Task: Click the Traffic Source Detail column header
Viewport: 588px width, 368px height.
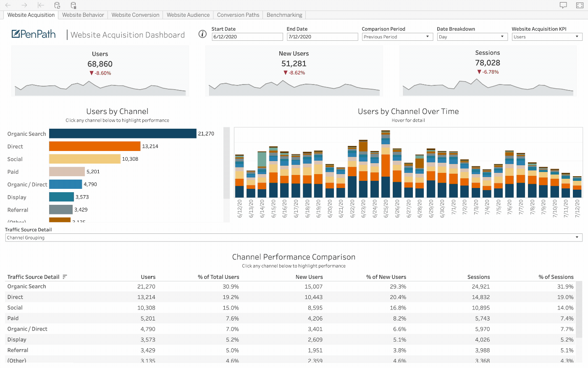Action: click(x=34, y=277)
